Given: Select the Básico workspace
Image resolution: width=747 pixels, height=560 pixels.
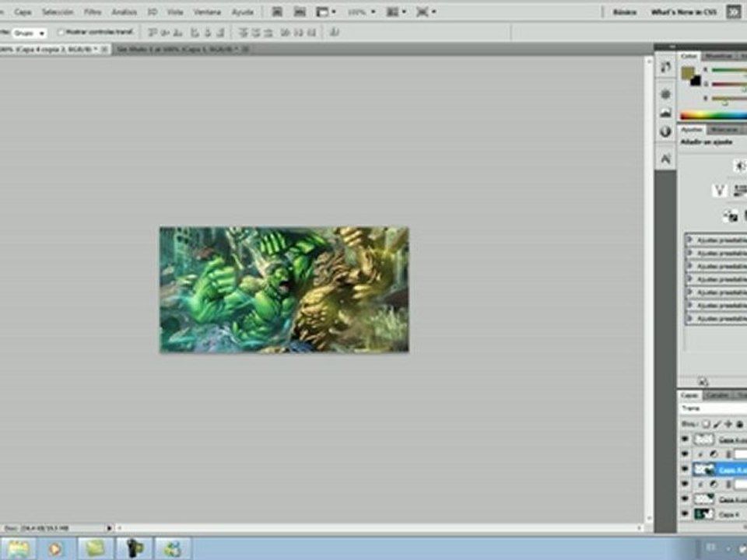Looking at the screenshot, I should point(625,12).
